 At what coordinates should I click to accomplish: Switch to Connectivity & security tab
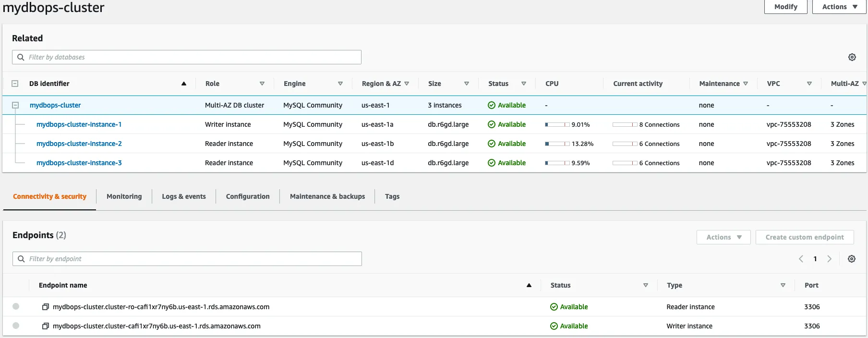click(x=49, y=196)
